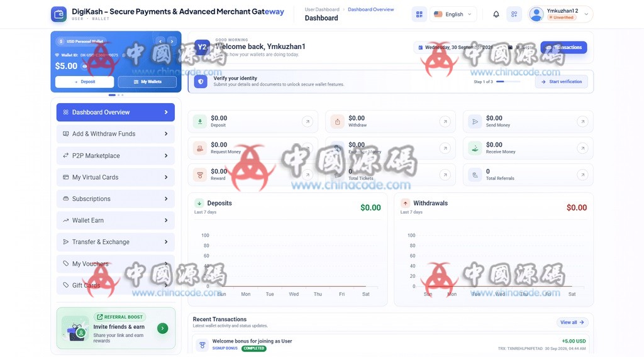
Task: Click the +5.00 USD amount
Action: pyautogui.click(x=574, y=341)
